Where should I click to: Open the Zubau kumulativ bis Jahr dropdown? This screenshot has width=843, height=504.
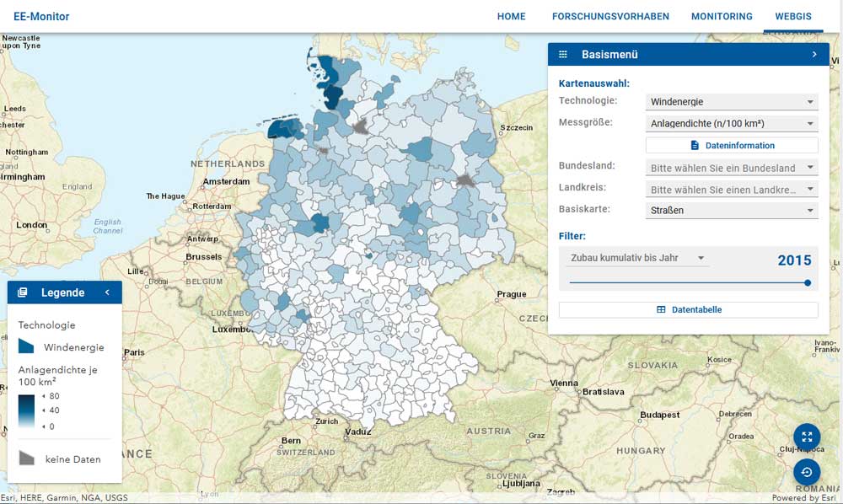click(637, 258)
